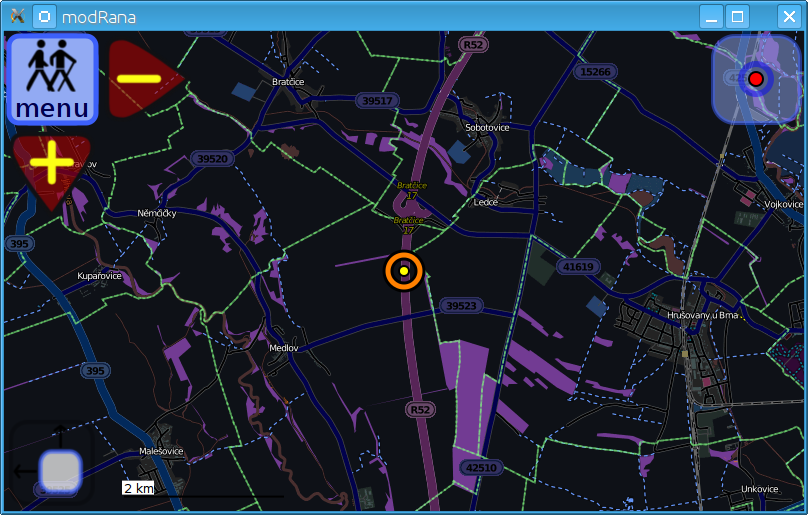Click the map drag joystick control

click(x=59, y=470)
